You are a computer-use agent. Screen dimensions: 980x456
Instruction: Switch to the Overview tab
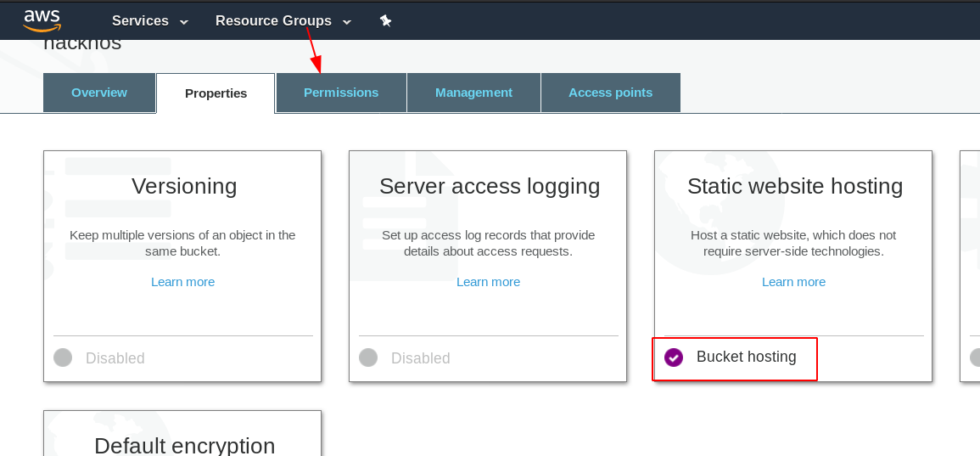click(99, 93)
